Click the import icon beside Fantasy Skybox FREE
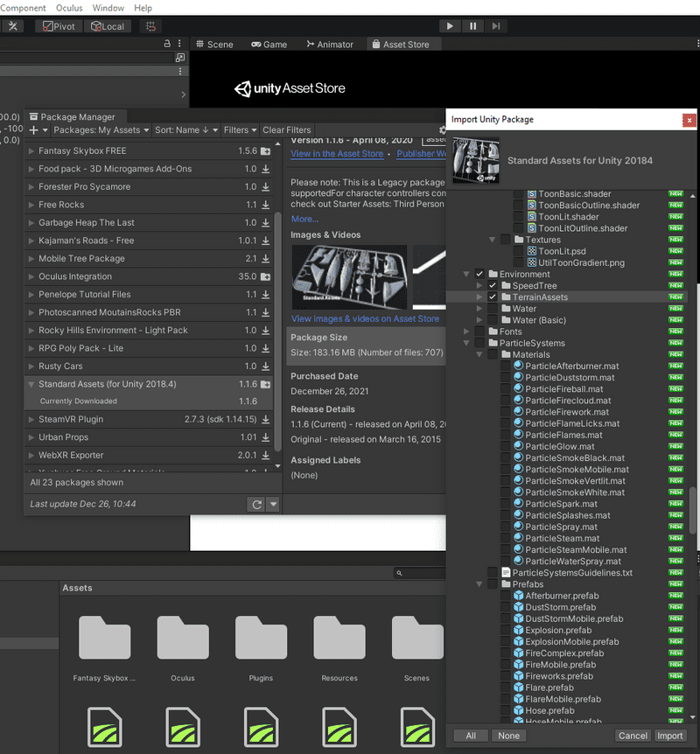This screenshot has height=754, width=700. (x=266, y=151)
